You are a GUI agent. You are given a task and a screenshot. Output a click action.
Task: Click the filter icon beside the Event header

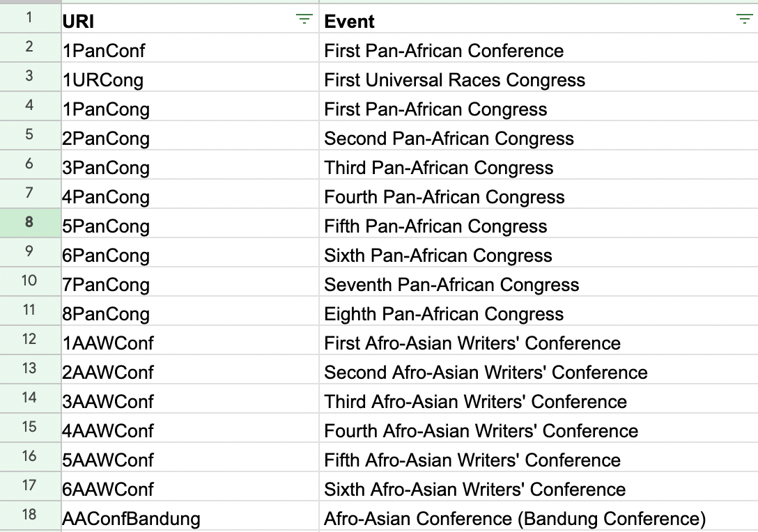click(x=745, y=20)
